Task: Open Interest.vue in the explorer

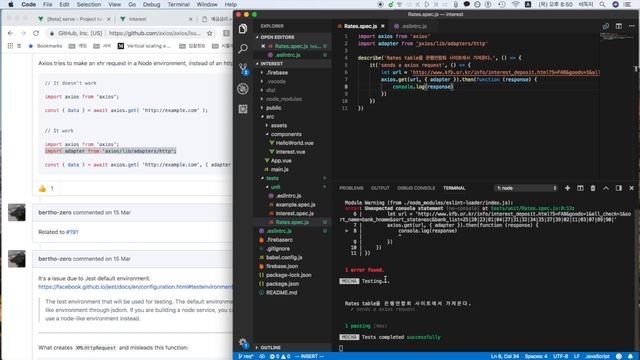Action: point(290,152)
